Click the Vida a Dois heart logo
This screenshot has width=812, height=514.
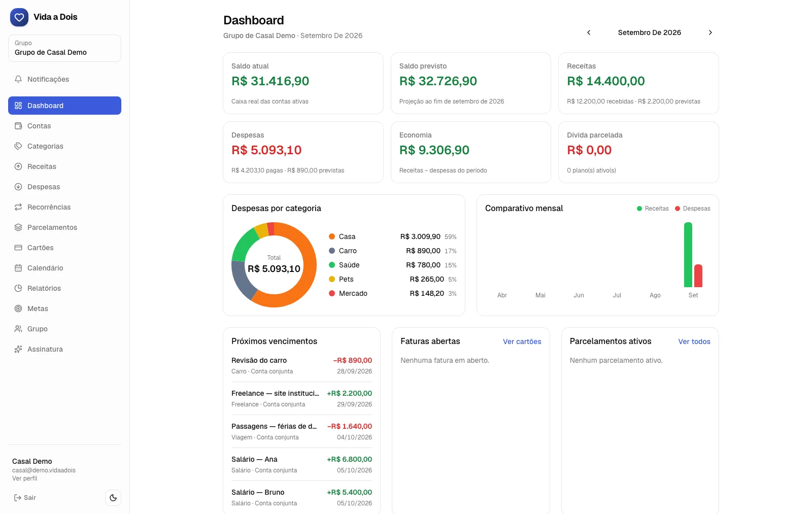coord(19,17)
